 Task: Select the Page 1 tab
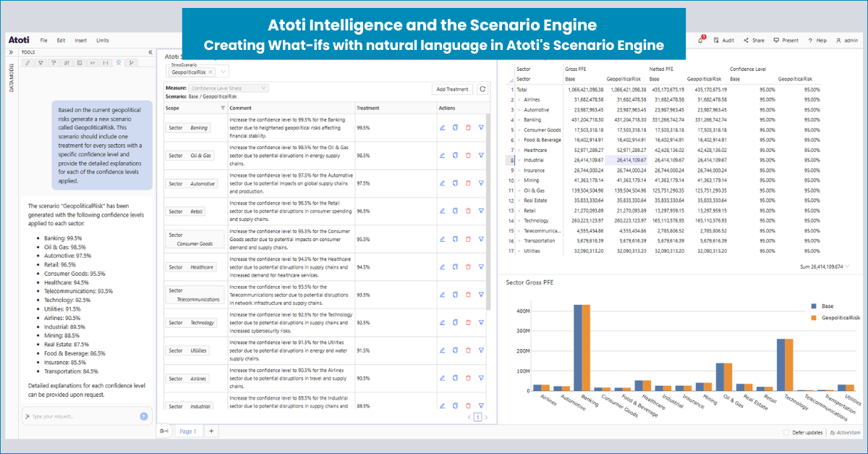click(187, 431)
